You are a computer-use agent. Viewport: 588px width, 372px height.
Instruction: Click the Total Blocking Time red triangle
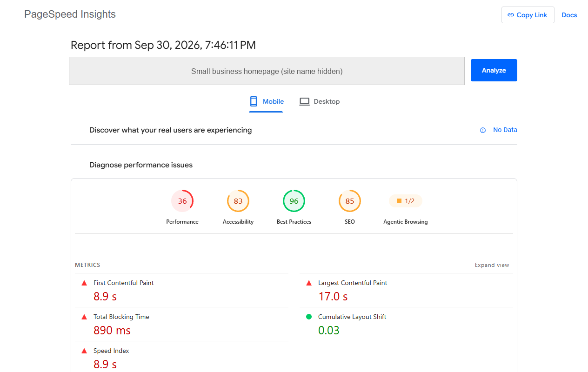[x=84, y=317]
